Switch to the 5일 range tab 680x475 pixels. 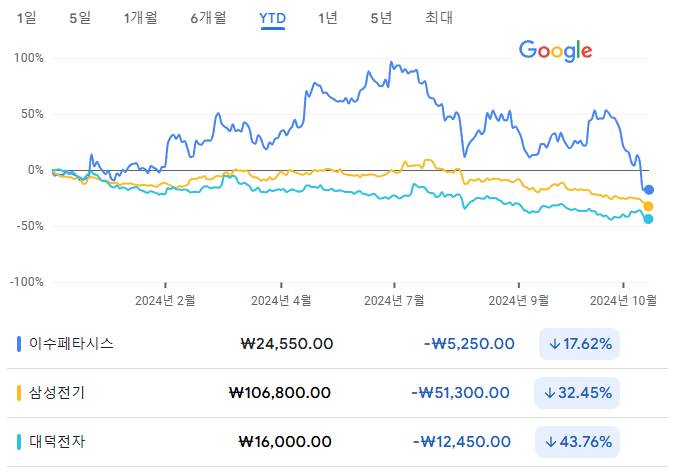[x=80, y=18]
